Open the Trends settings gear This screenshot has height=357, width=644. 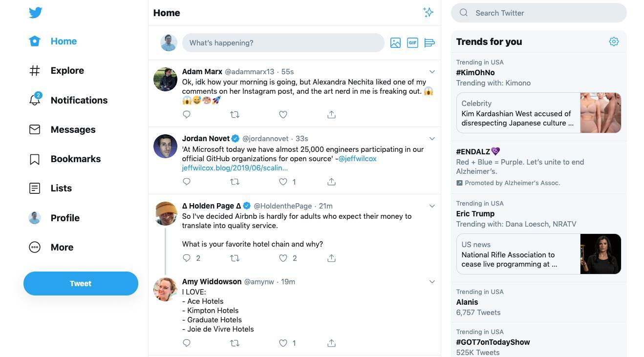[x=614, y=42]
